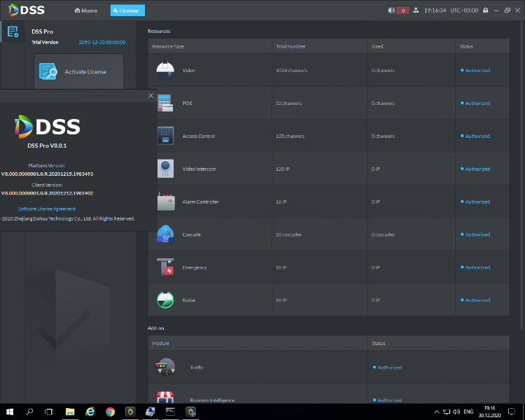Click the Emergency icon
The image size is (525, 420).
[165, 267]
